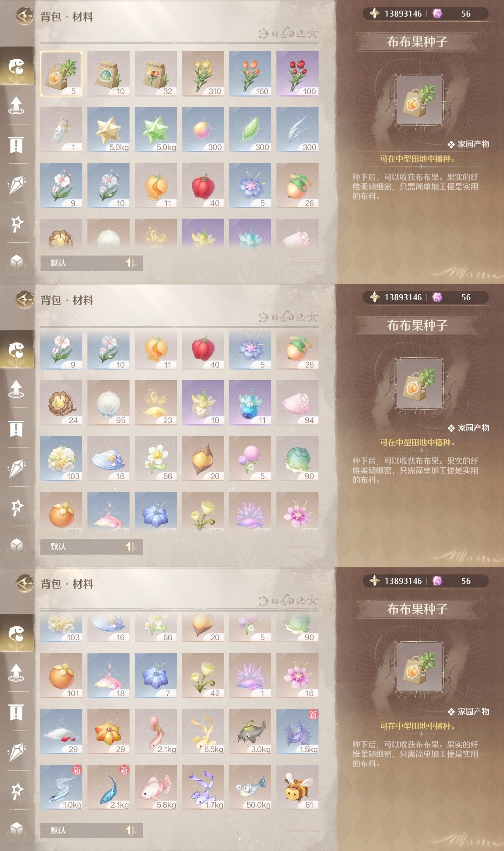Select the pufferfish item weighing 50.0kg
The height and width of the screenshot is (851, 504).
pyautogui.click(x=250, y=787)
